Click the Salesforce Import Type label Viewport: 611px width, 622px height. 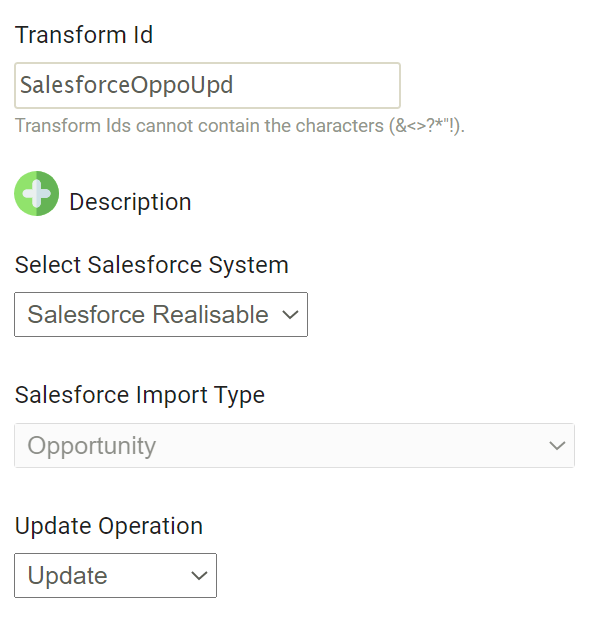point(140,395)
